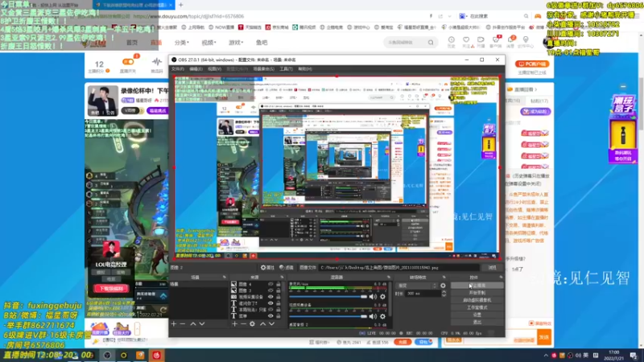The width and height of the screenshot is (644, 362).
Task: Pop out the Scenes dock panel
Action: pyautogui.click(x=225, y=278)
